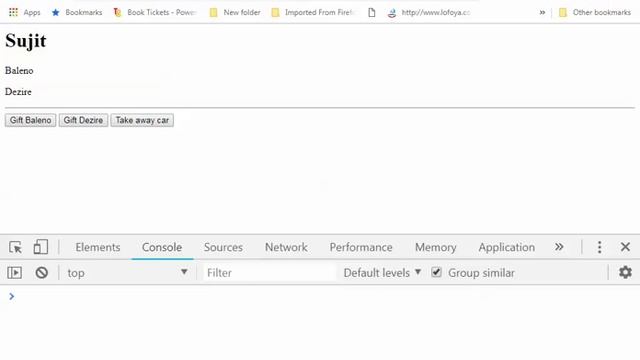Close the DevTools panel

(x=625, y=247)
